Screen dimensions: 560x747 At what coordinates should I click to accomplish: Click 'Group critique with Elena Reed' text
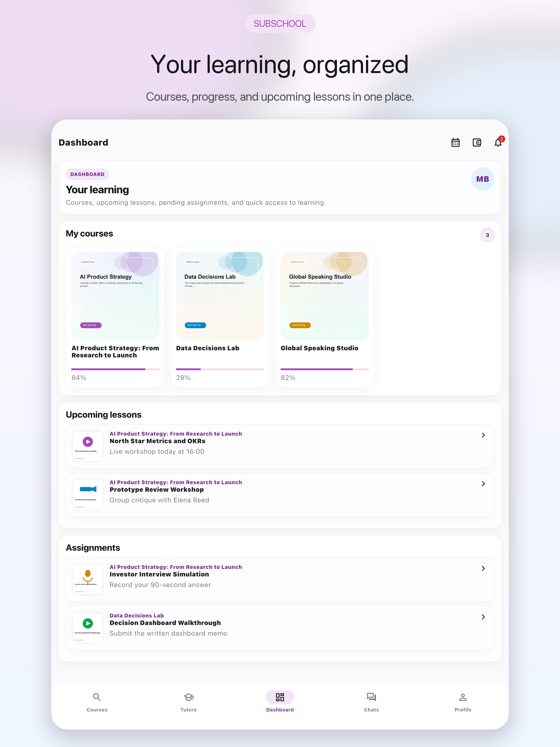(x=159, y=501)
